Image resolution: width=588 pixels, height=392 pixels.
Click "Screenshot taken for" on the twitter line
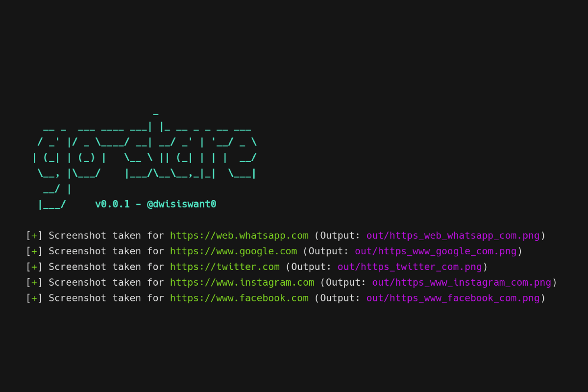106,267
